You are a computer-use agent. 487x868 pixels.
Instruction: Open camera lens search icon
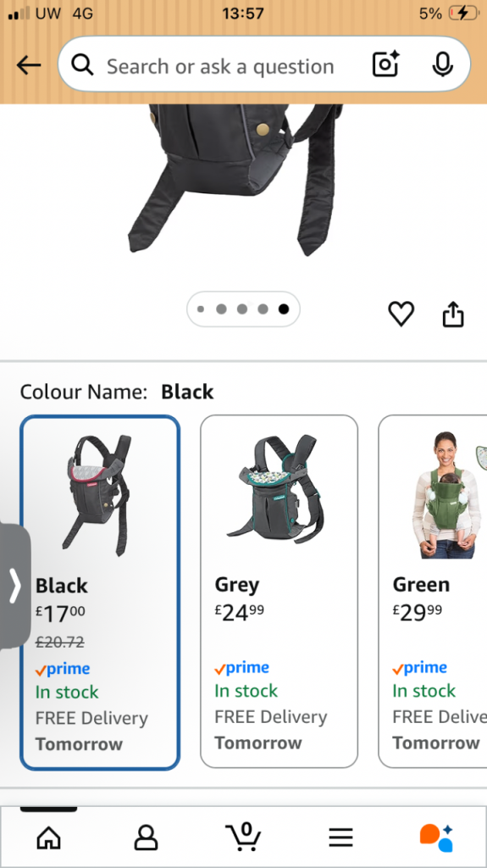(385, 64)
